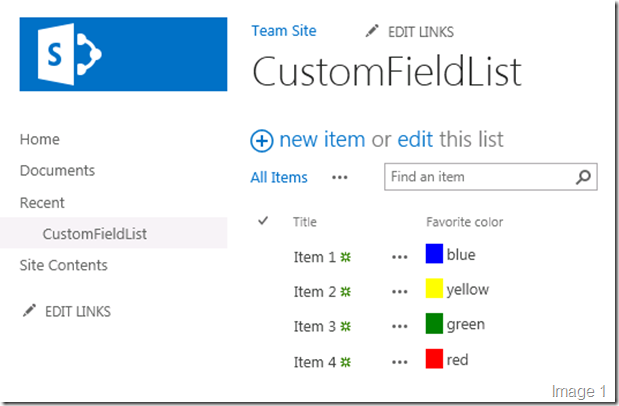Click the blue color swatch for Item 1

(x=434, y=254)
